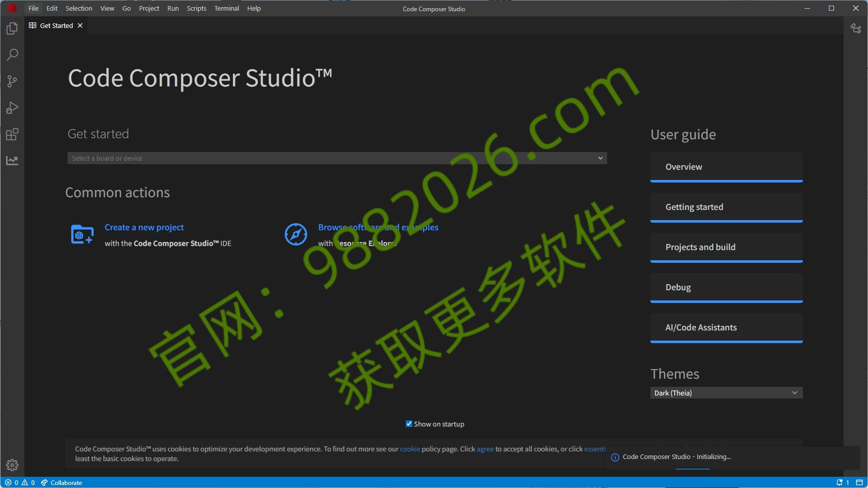
Task: Open the Explorer view in sidebar
Action: point(12,28)
